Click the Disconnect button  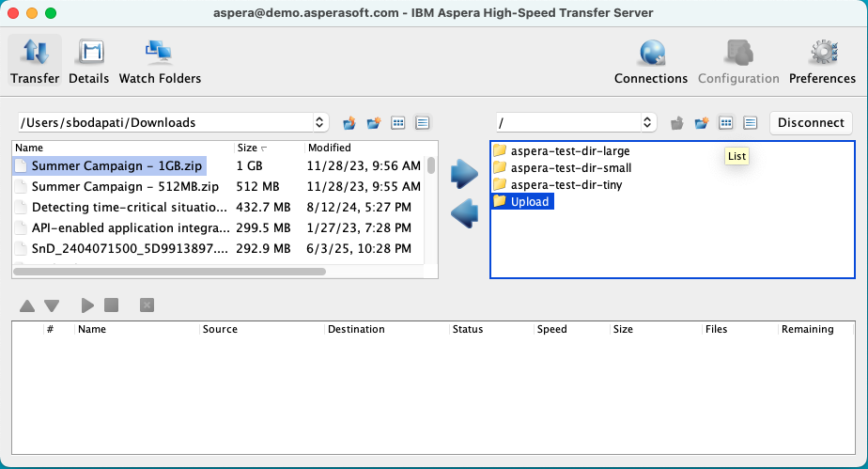coord(811,122)
